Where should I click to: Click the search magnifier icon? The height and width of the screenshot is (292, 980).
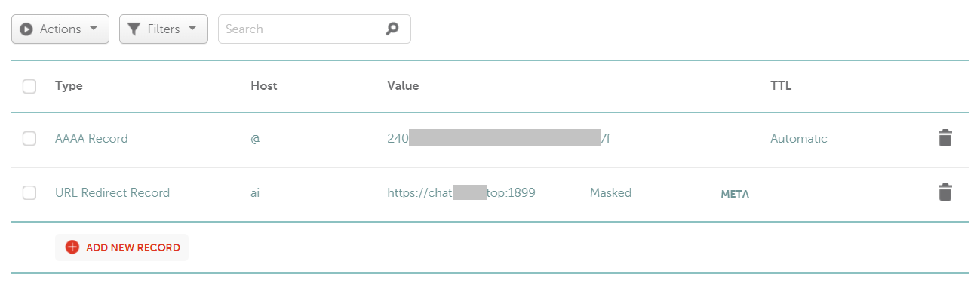392,29
